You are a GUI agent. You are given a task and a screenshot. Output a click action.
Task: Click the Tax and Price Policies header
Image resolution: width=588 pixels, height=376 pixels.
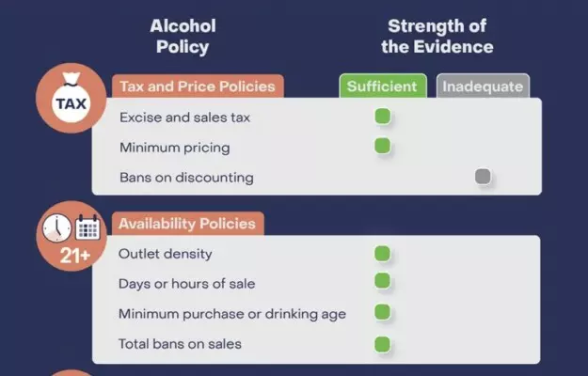tap(198, 86)
